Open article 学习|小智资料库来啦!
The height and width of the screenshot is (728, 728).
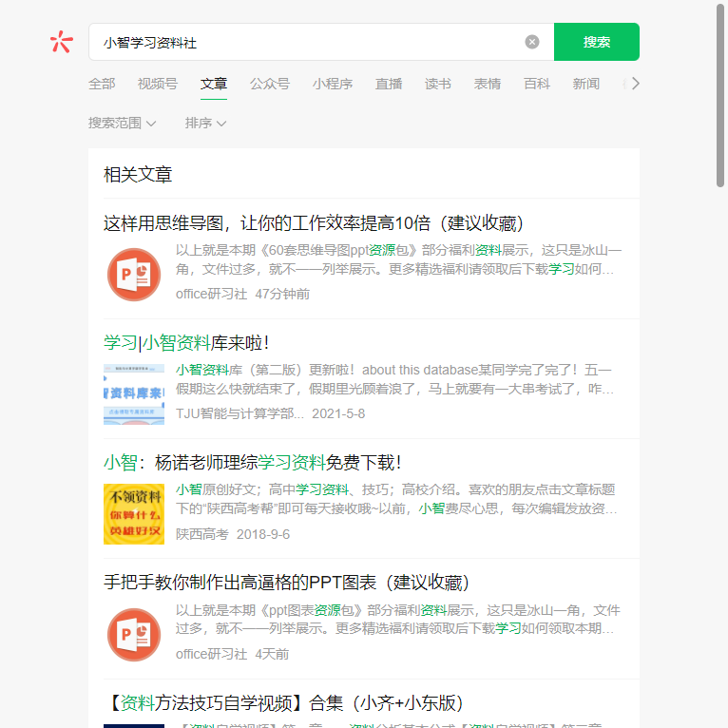pyautogui.click(x=186, y=343)
